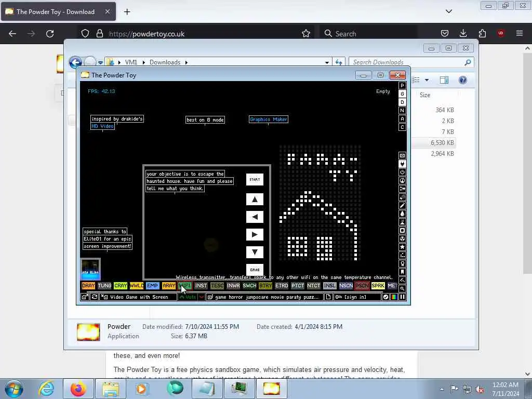Open the Powered Materials category icon

click(x=402, y=172)
